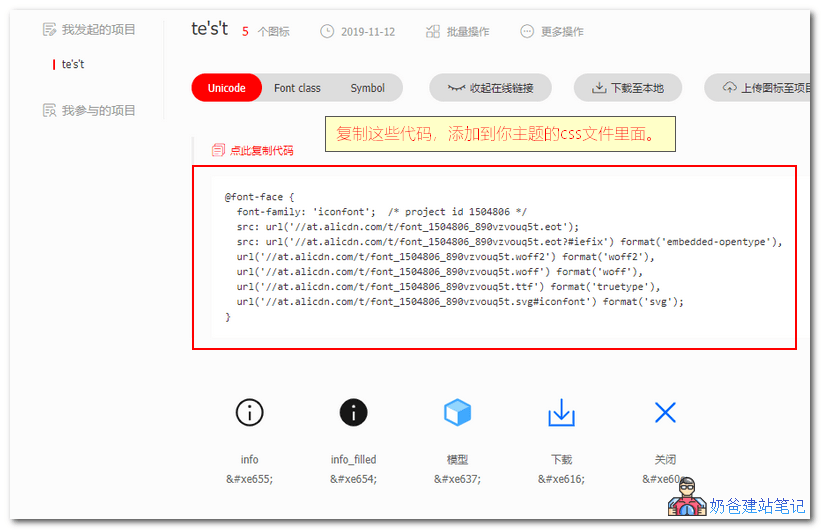
Task: Click the font-family 'iconfont' code line
Action: pyautogui.click(x=381, y=212)
